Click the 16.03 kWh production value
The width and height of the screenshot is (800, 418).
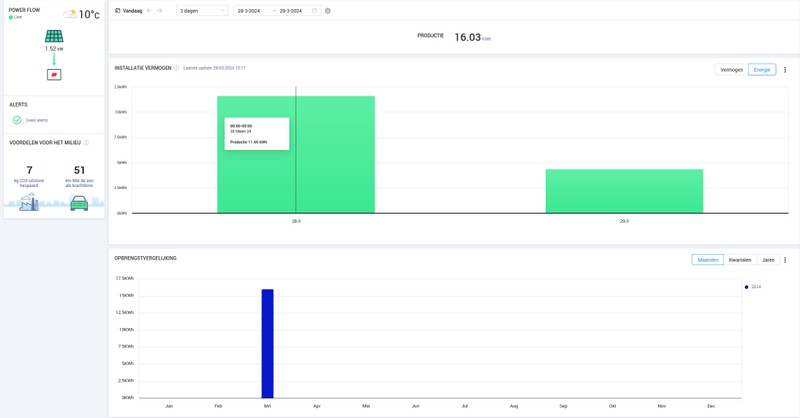pos(472,37)
